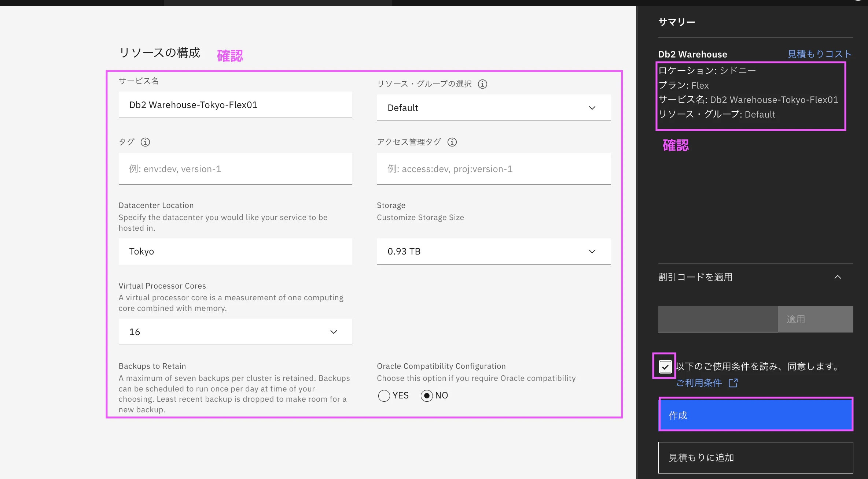Click the サービス名 input field
868x479 pixels.
tap(235, 105)
